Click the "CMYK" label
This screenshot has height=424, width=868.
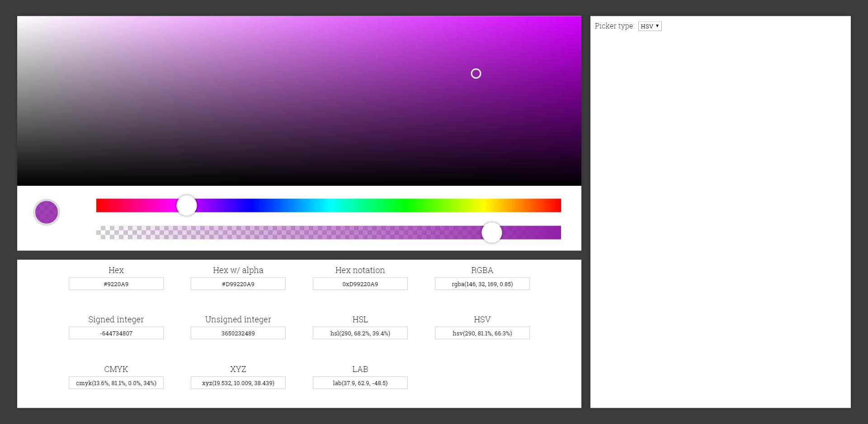pos(116,369)
